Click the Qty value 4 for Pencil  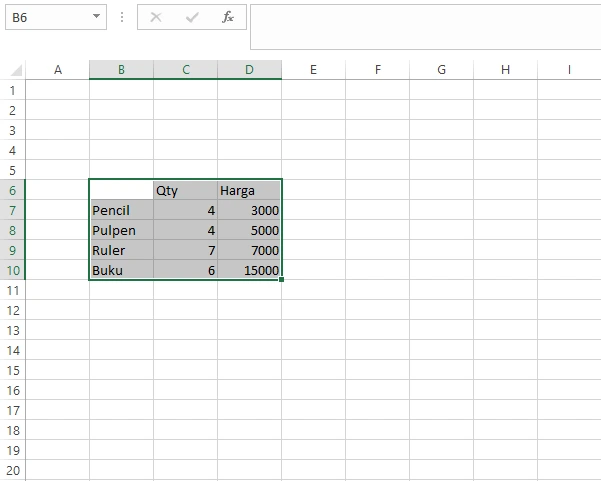tap(186, 210)
